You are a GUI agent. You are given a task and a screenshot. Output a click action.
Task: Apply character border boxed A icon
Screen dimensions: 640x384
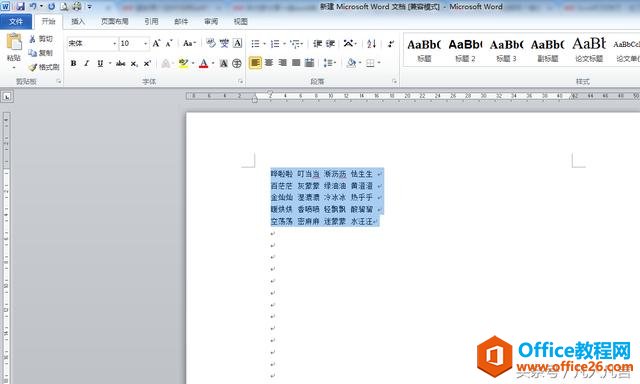point(237,43)
